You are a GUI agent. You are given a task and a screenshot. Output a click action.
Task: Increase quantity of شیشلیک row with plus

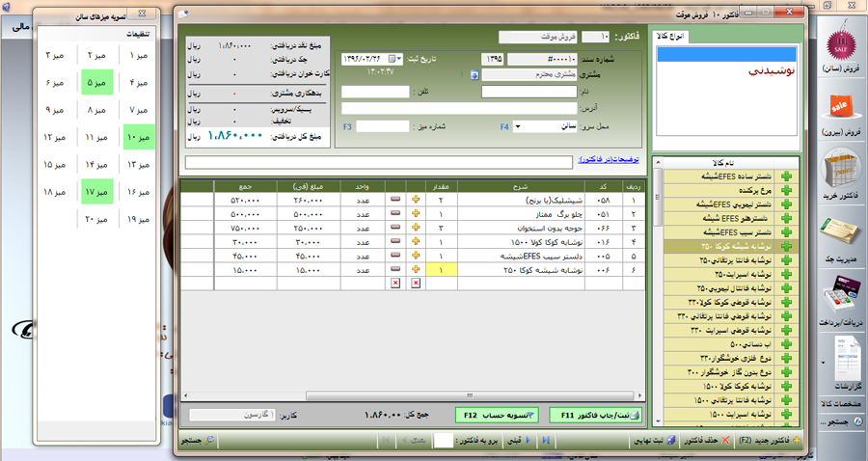[x=417, y=201]
